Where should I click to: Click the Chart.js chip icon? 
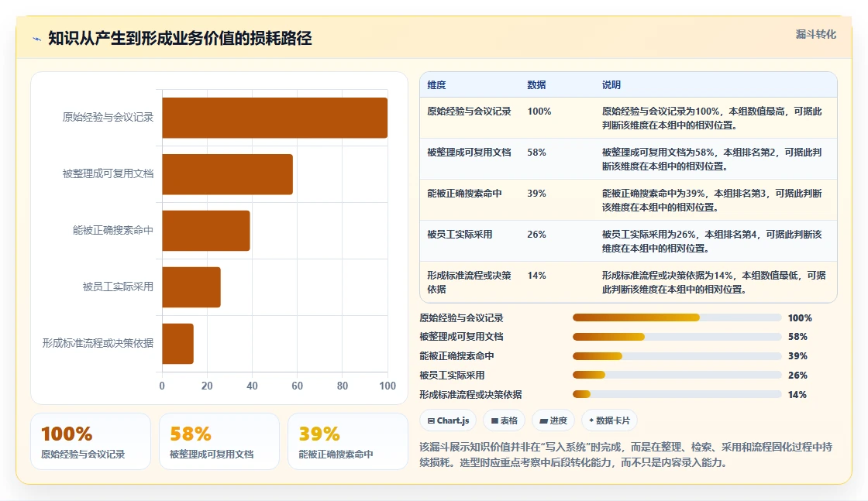(x=431, y=420)
